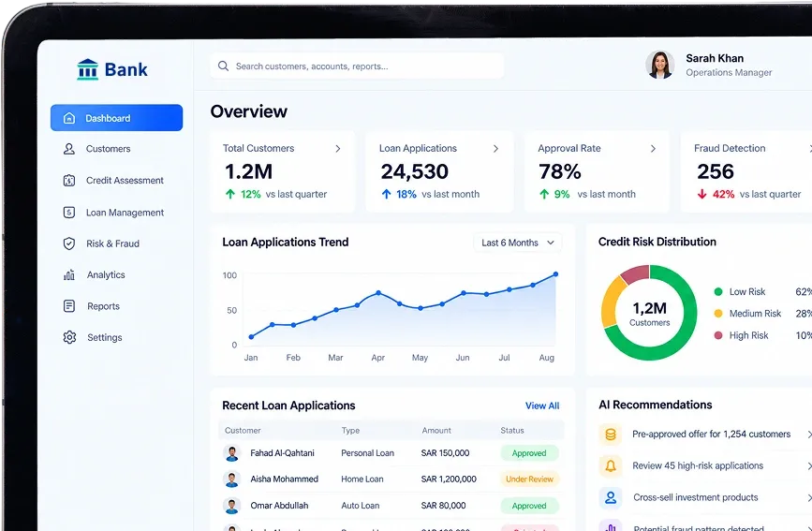The width and height of the screenshot is (812, 531).
Task: Click the Medium Risk yellow legend dot
Action: (718, 314)
